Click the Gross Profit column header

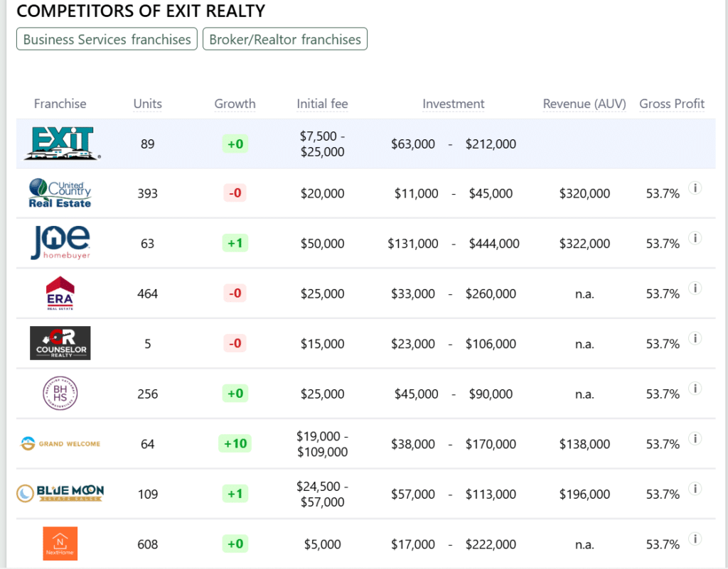[672, 104]
